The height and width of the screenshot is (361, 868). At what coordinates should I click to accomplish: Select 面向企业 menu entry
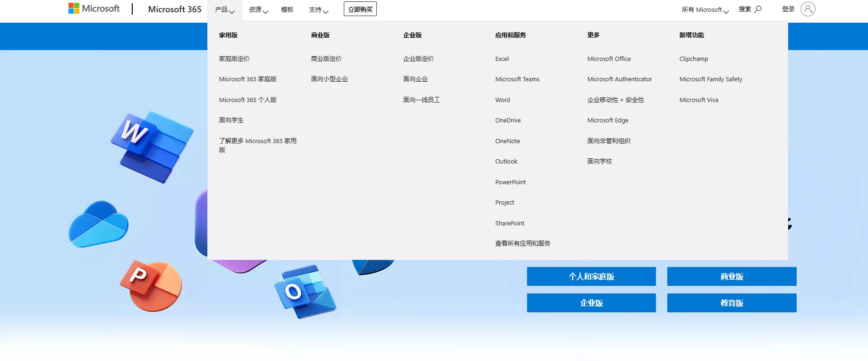(416, 79)
